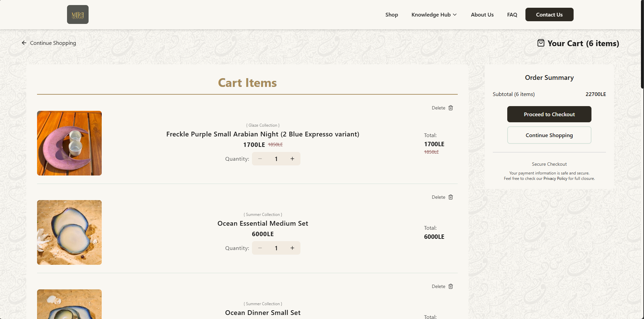Open the Freckle Purple Arabian Night product image
Screen dimensions: 644x319
(x=69, y=143)
